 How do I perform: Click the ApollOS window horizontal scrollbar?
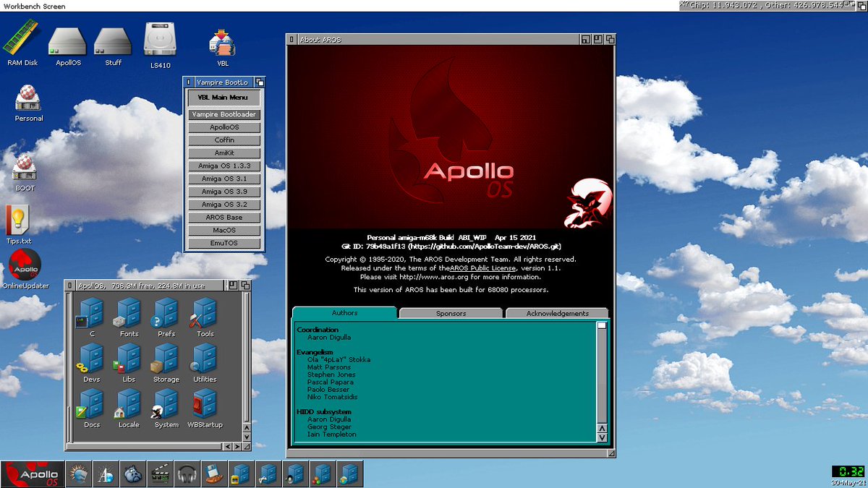click(x=145, y=447)
